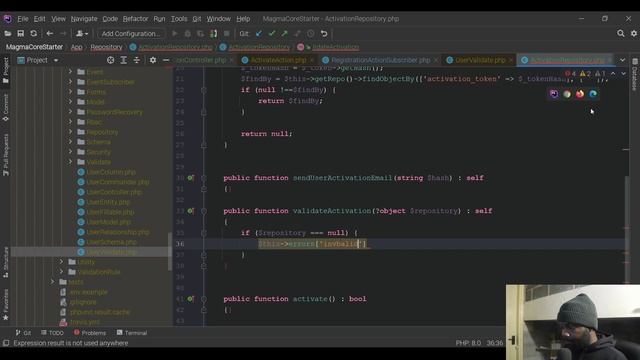Image resolution: width=640 pixels, height=360 pixels.
Task: Open the File menu
Action: click(23, 19)
